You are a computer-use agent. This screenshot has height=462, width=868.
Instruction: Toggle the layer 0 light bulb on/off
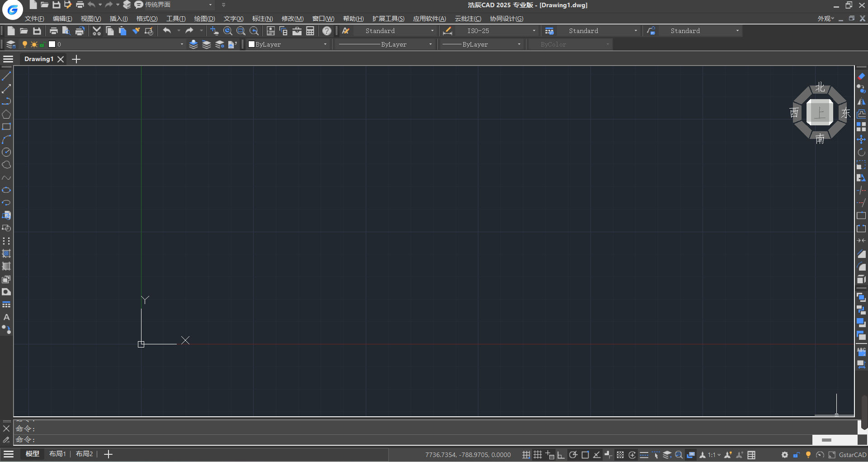coord(25,44)
